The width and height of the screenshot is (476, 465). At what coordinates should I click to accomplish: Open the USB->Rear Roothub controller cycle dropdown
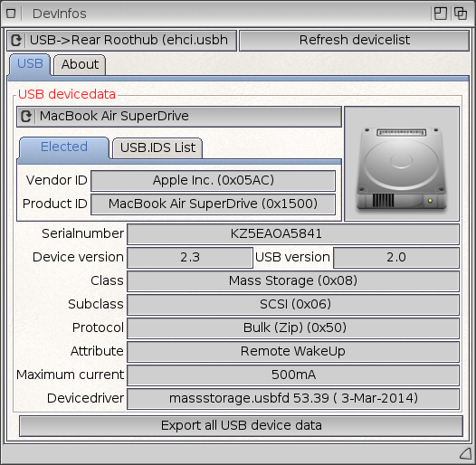click(122, 41)
